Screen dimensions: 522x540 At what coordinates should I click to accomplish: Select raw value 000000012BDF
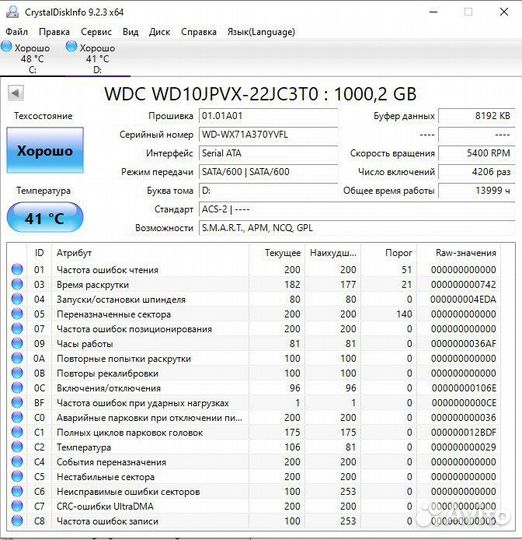tap(463, 433)
